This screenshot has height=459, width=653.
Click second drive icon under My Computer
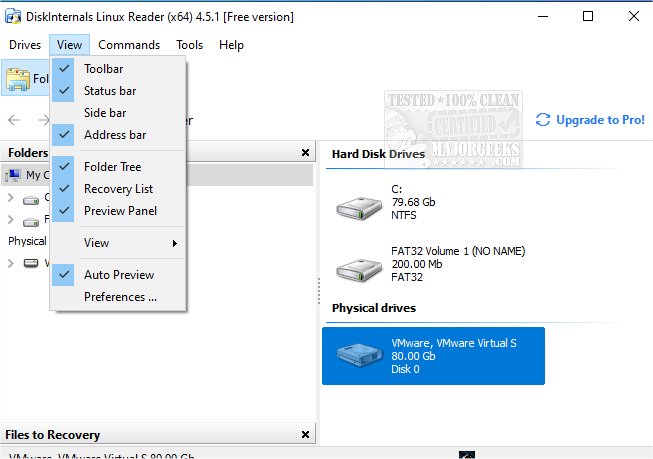[31, 222]
